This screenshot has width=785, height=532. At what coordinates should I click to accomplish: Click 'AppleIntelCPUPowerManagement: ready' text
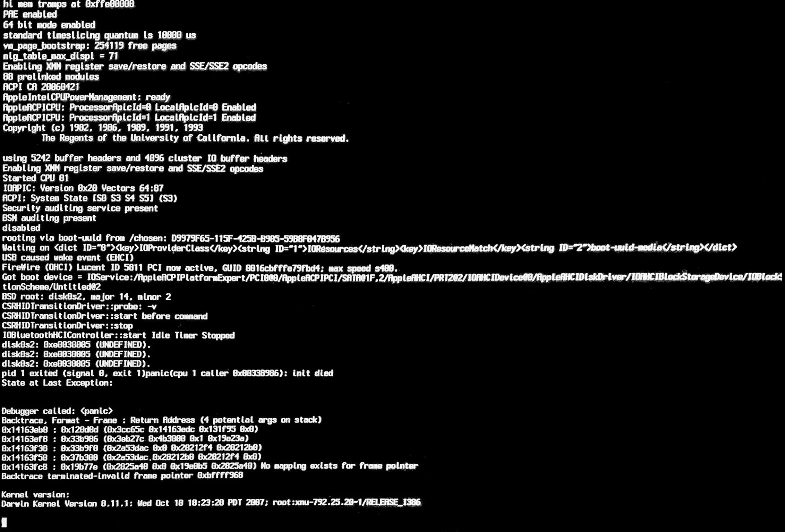coord(86,97)
